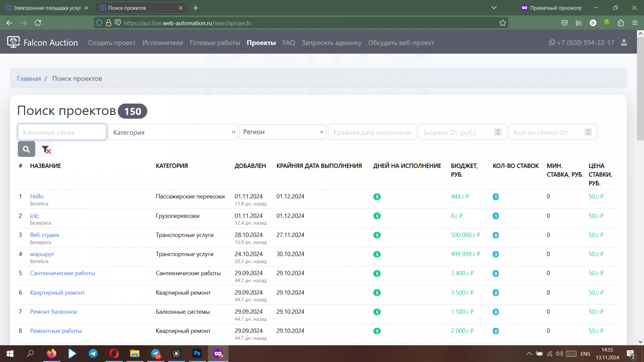This screenshot has height=362, width=644.
Task: Go to Главная via breadcrumb
Action: 29,78
